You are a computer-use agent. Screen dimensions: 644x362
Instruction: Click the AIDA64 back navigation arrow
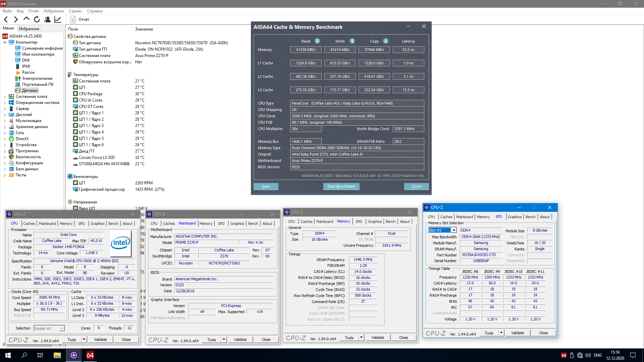point(6,19)
